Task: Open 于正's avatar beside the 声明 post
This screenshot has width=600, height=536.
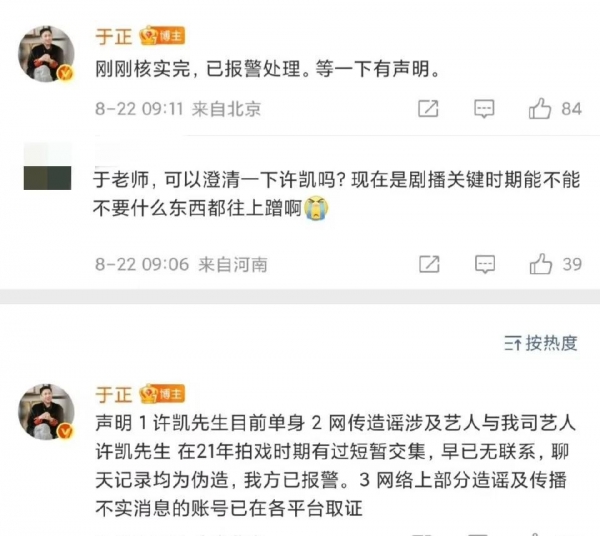Action: click(x=46, y=412)
